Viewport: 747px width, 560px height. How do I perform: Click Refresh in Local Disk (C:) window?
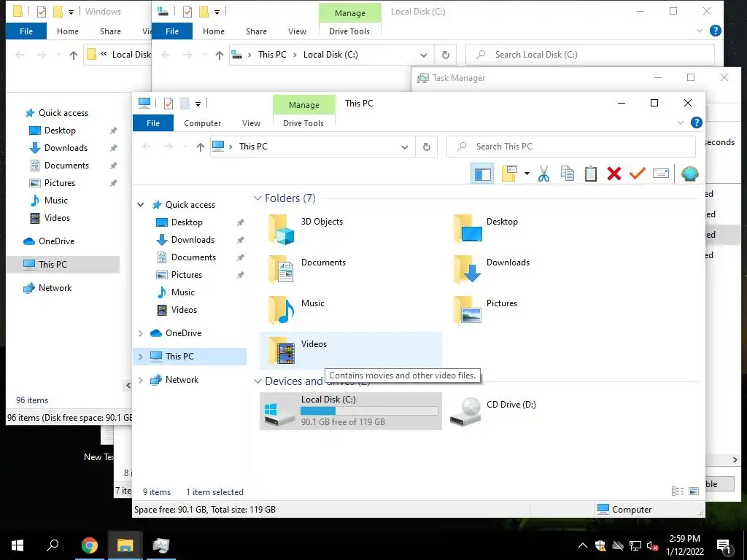coord(446,55)
